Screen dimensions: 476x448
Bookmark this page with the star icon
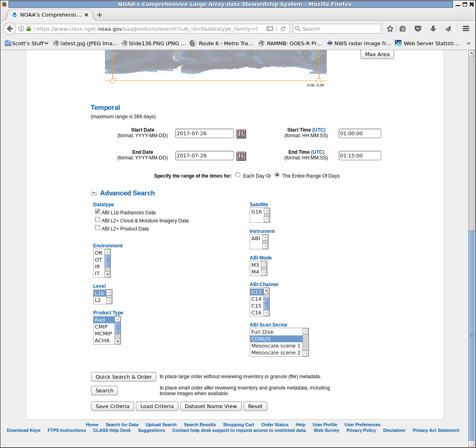coord(390,29)
